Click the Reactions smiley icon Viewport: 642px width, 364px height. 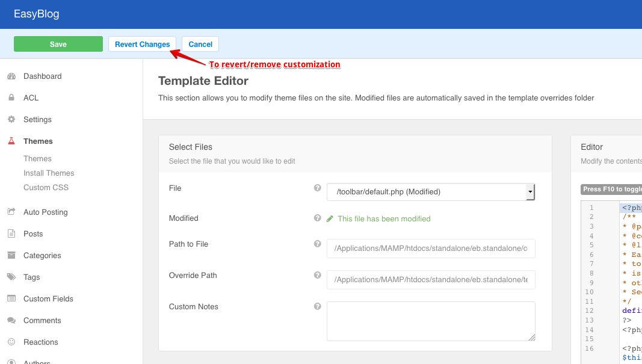(x=11, y=342)
